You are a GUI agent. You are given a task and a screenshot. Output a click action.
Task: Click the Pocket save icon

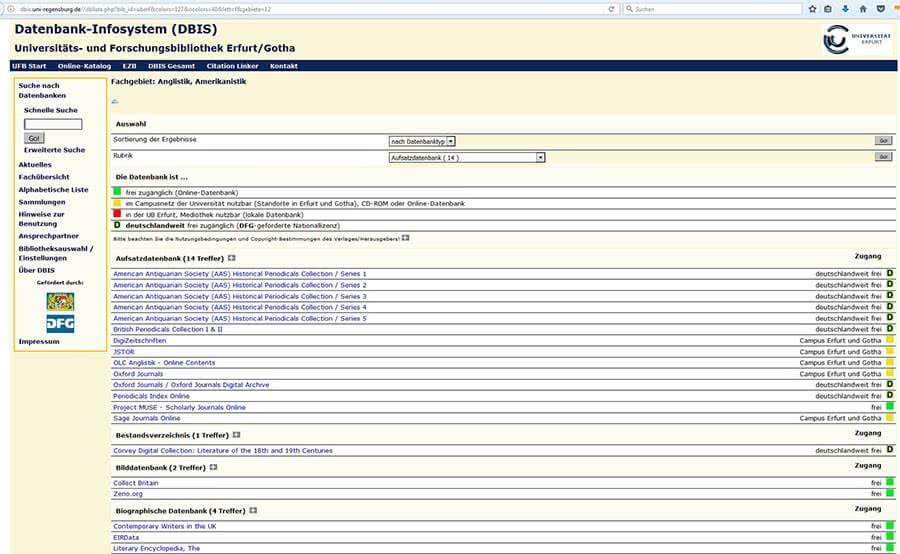(880, 9)
